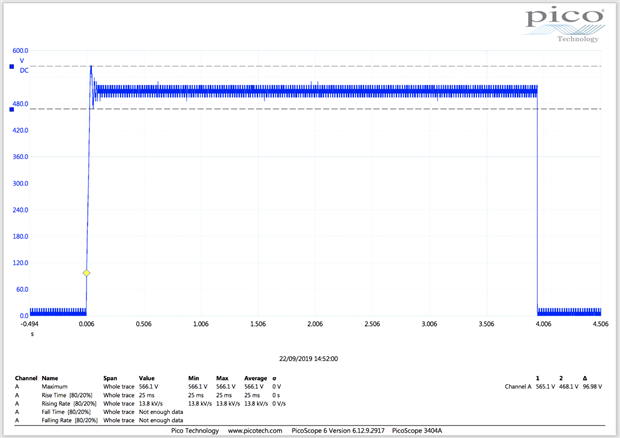Select the Rising Rate [80/20%] measurement
The width and height of the screenshot is (620, 438).
tap(69, 403)
